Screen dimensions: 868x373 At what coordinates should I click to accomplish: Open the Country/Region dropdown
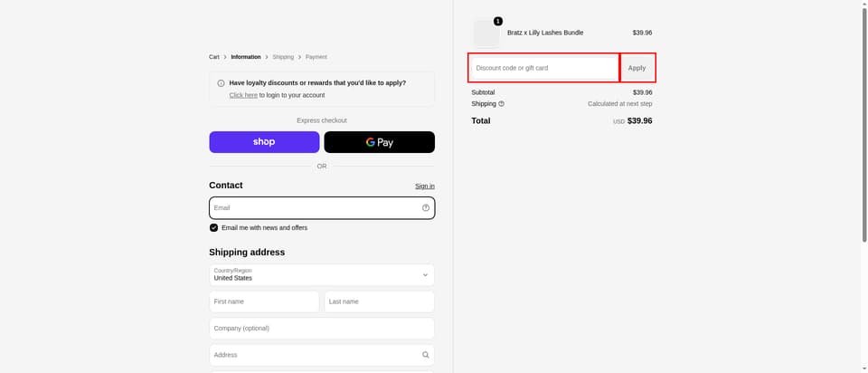click(322, 275)
